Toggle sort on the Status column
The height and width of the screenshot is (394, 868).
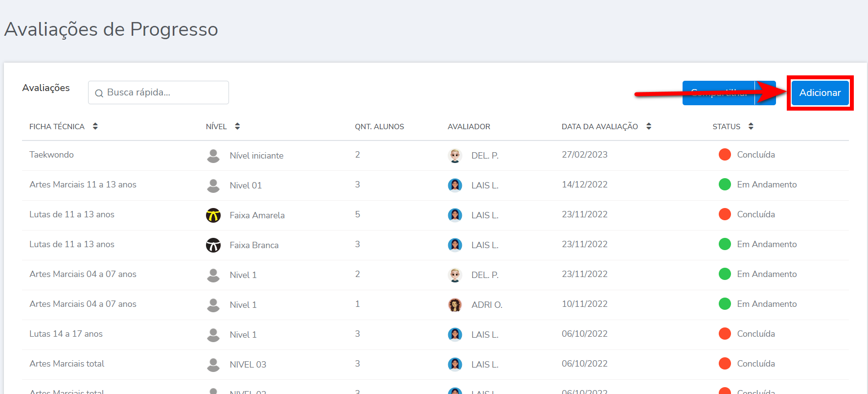point(751,126)
